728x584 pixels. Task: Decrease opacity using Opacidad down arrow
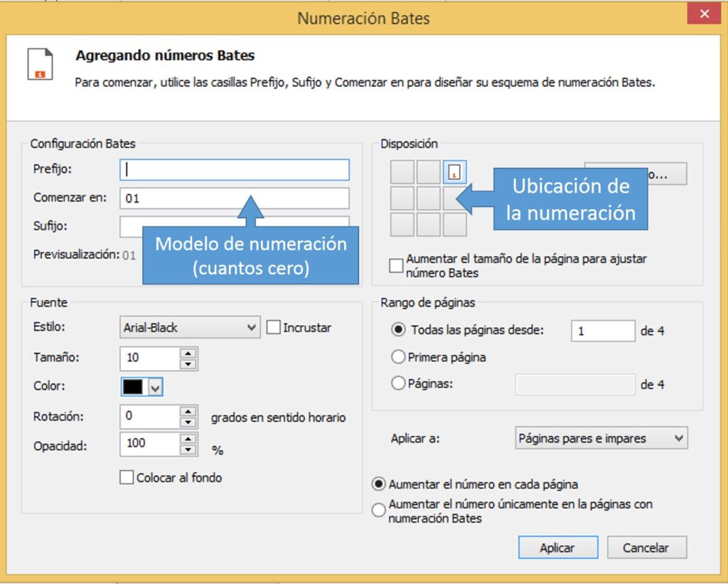tap(188, 450)
